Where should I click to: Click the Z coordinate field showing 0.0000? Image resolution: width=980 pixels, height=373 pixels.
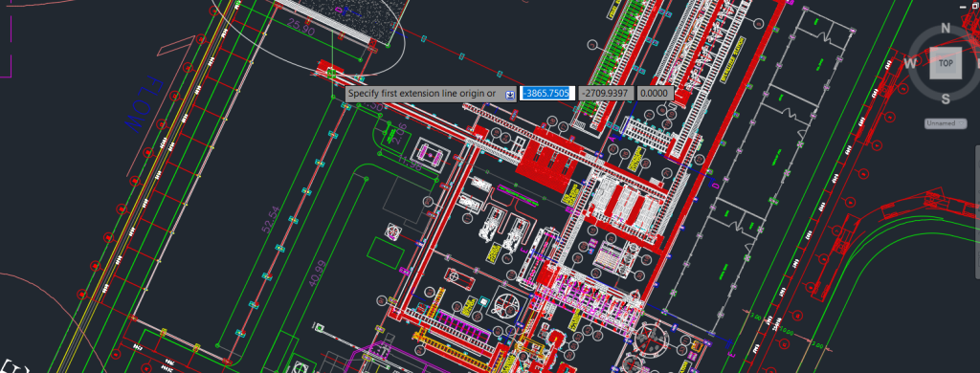click(655, 94)
